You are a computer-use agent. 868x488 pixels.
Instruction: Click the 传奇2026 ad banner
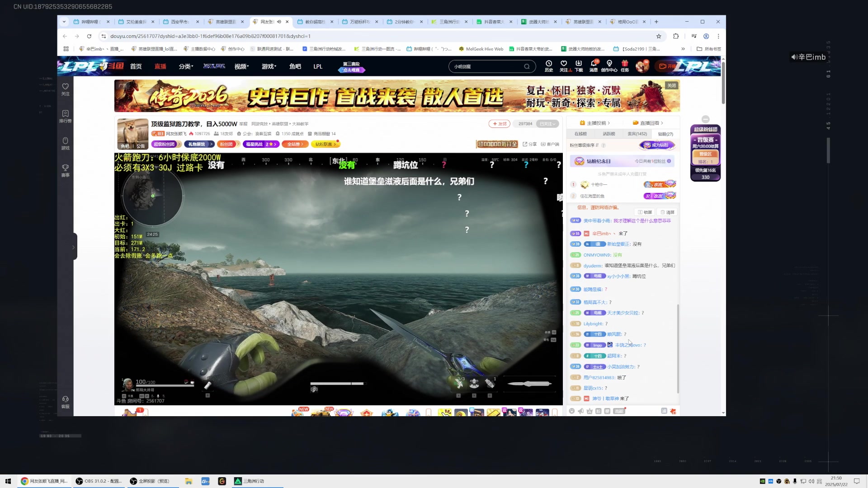click(x=397, y=96)
